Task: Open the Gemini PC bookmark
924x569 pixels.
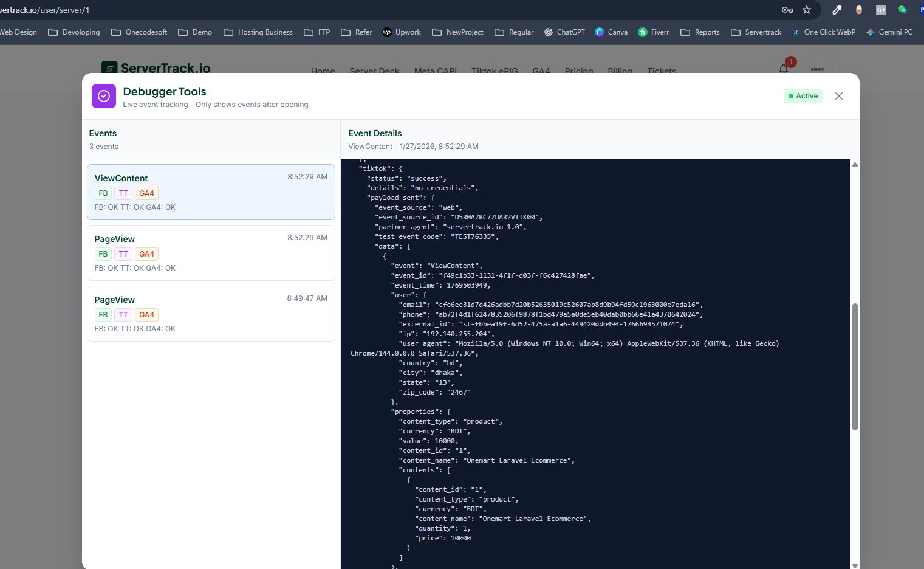Action: (889, 32)
